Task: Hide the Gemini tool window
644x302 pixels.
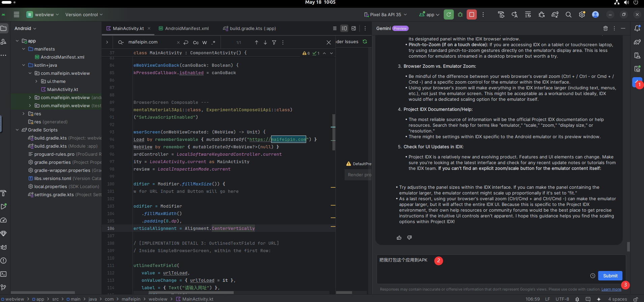Action: [623, 28]
